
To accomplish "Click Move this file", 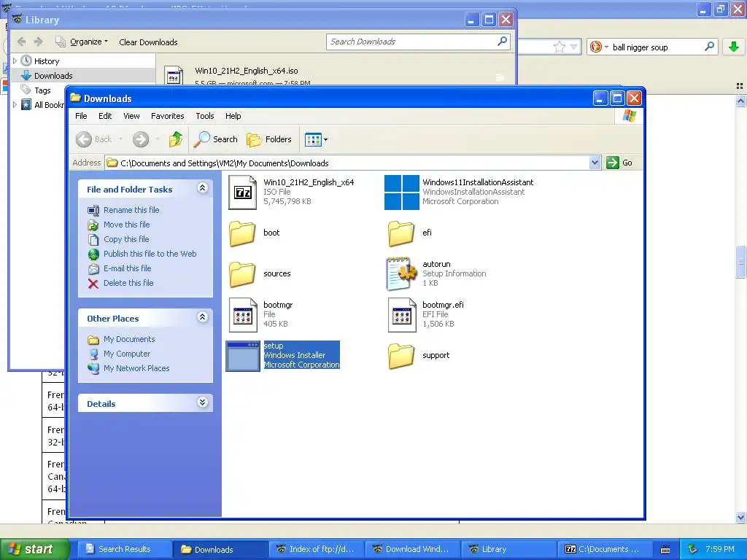I will 126,225.
